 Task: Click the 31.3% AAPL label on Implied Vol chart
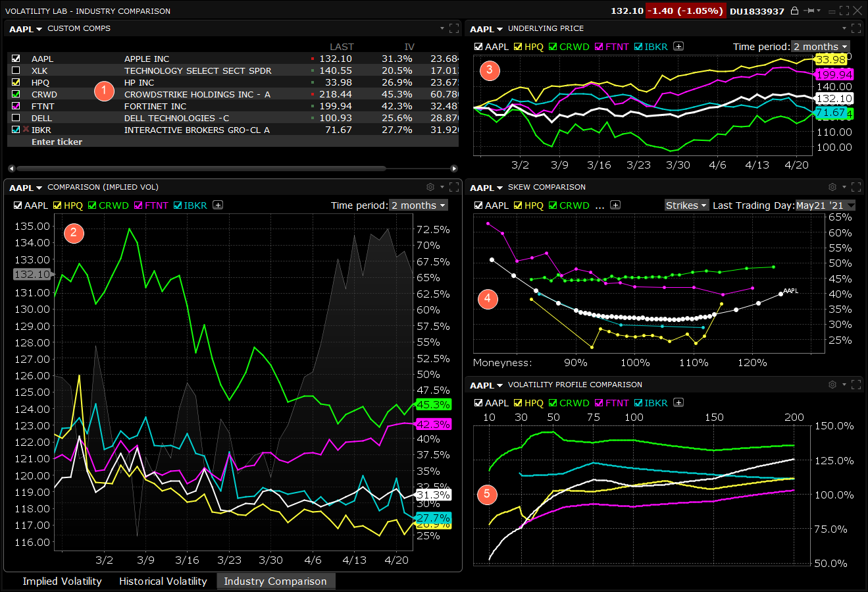click(434, 495)
